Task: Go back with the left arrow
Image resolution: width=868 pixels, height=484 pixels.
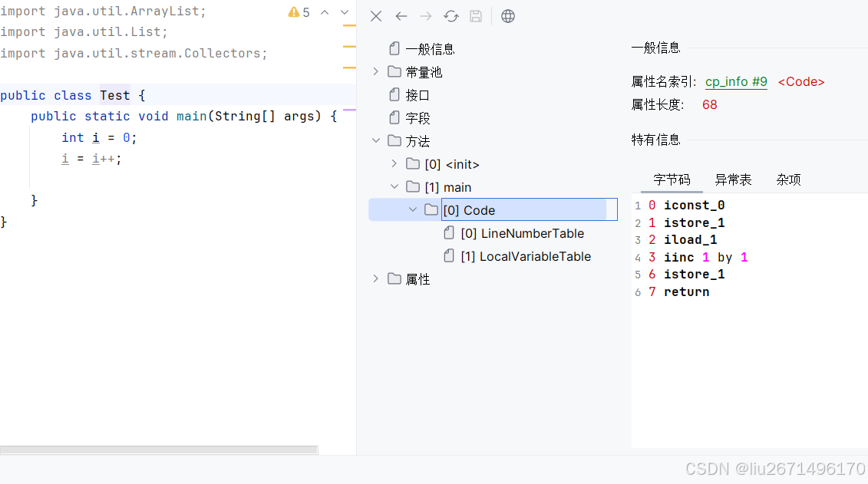Action: (x=401, y=16)
